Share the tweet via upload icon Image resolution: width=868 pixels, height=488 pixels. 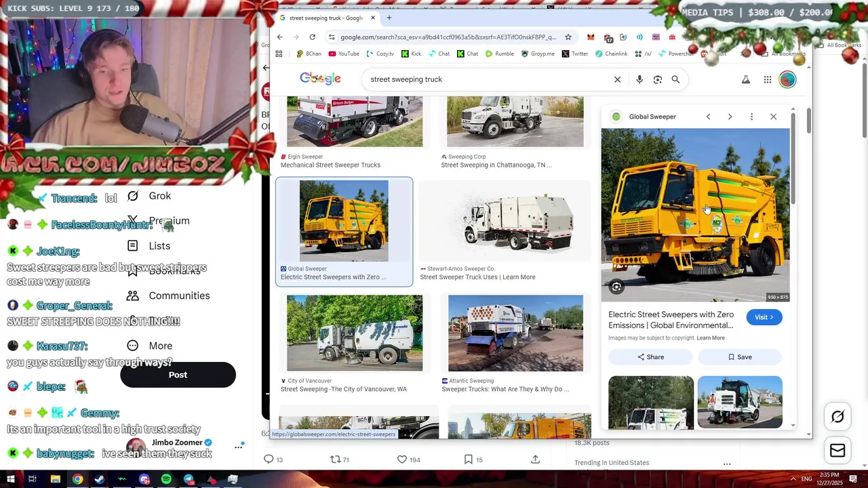pyautogui.click(x=535, y=460)
